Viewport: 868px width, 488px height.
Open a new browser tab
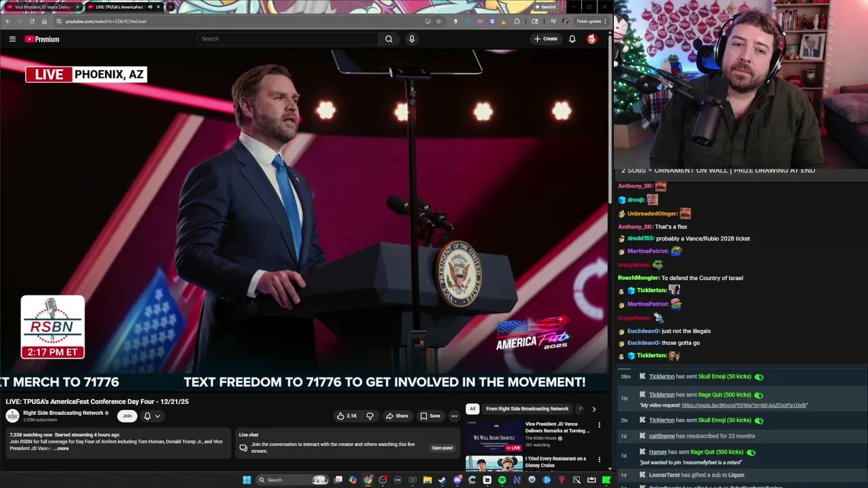point(170,7)
